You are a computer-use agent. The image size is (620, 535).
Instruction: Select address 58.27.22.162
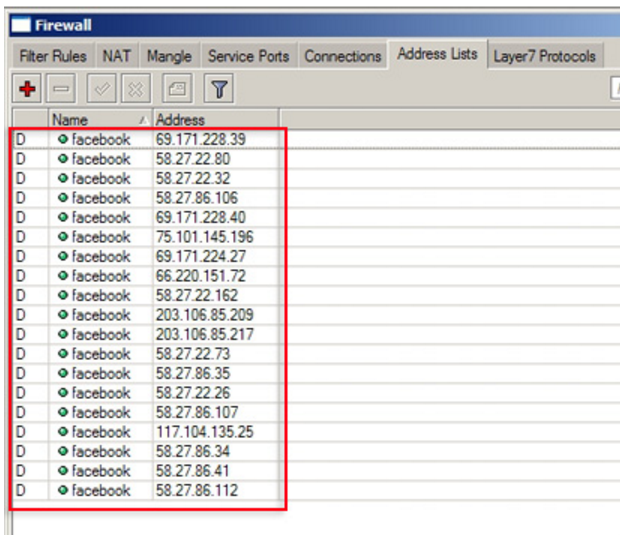[197, 295]
